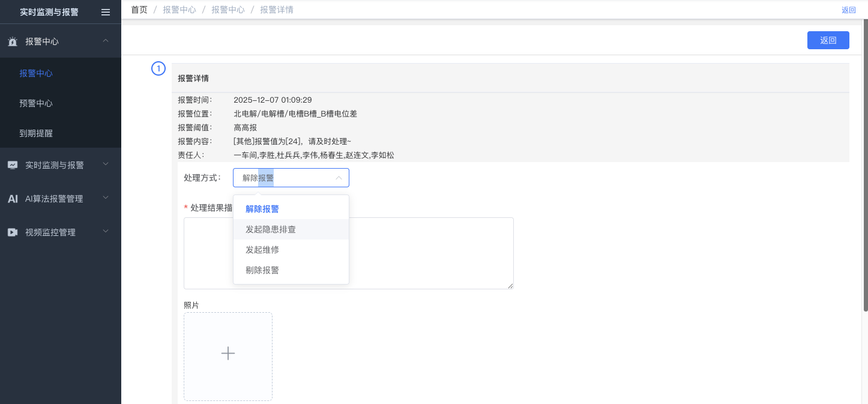Viewport: 868px width, 404px height.
Task: Click the monitor icon beside 实时监测与报警
Action: pyautogui.click(x=13, y=165)
